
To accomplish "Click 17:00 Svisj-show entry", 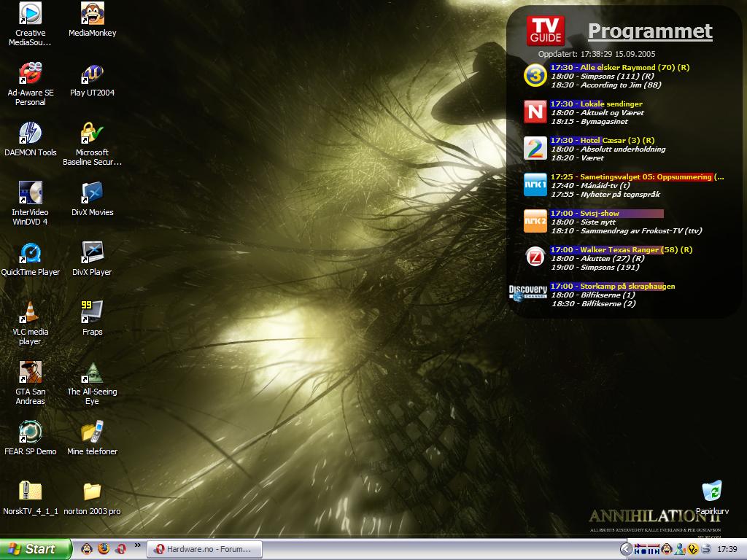I will pyautogui.click(x=607, y=214).
